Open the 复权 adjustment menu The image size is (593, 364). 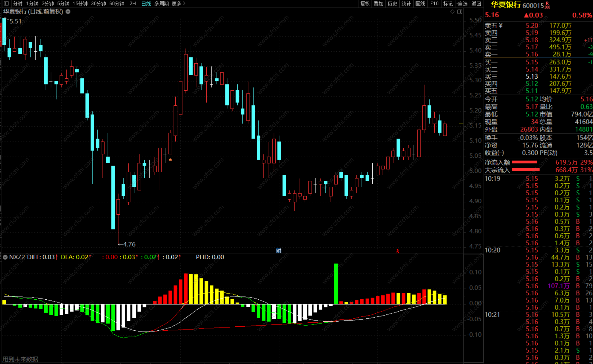(x=365, y=3)
